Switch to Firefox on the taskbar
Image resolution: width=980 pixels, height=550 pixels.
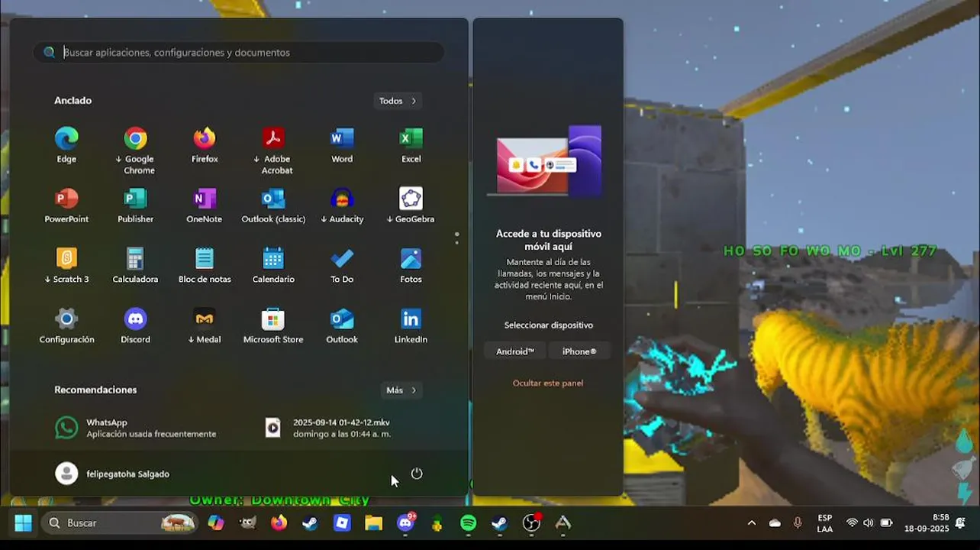coord(279,523)
